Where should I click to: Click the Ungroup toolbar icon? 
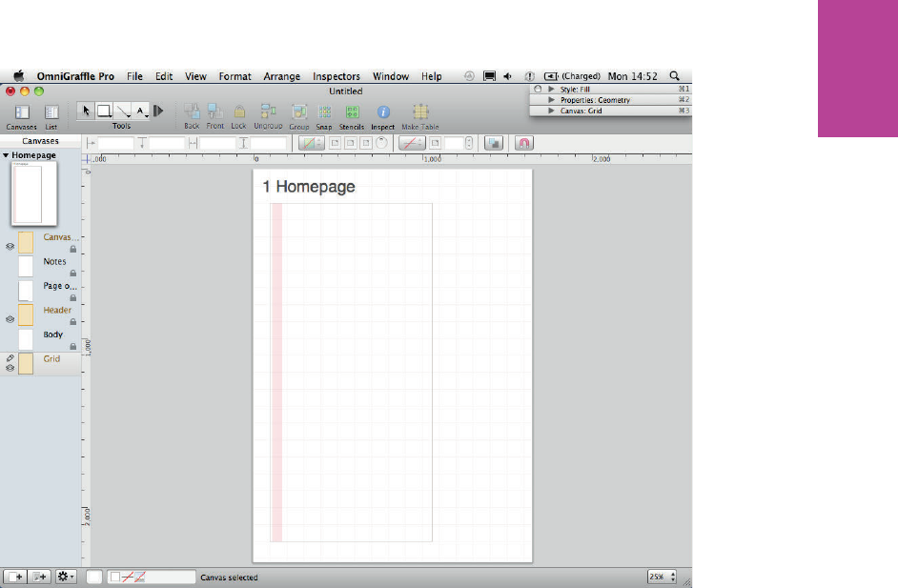268,112
